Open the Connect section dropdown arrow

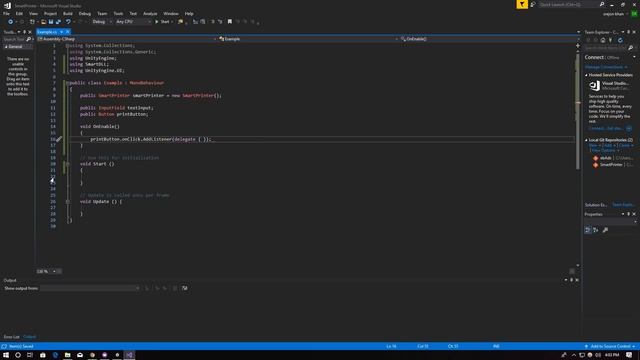coord(634,57)
